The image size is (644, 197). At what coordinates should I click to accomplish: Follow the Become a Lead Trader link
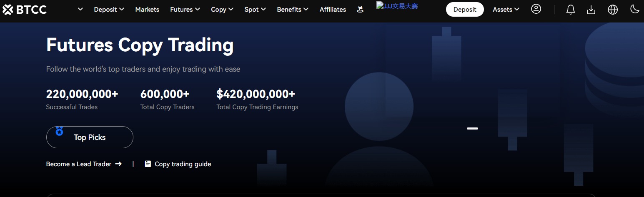[x=84, y=164]
